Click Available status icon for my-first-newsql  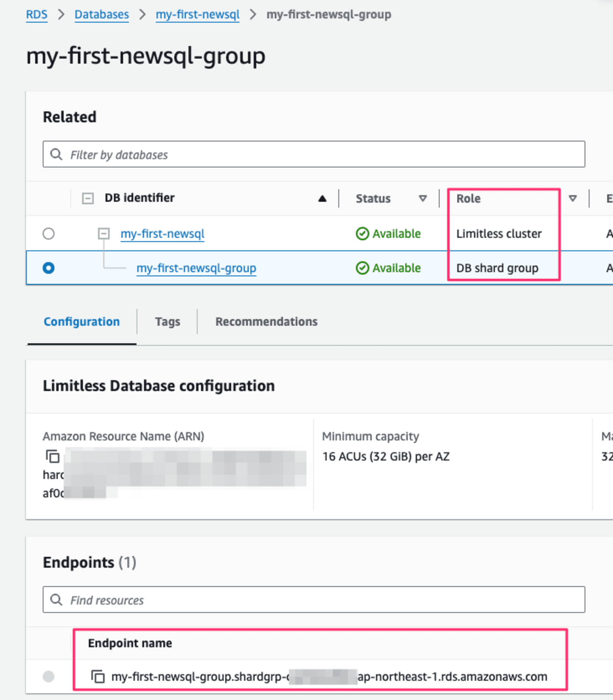click(362, 233)
